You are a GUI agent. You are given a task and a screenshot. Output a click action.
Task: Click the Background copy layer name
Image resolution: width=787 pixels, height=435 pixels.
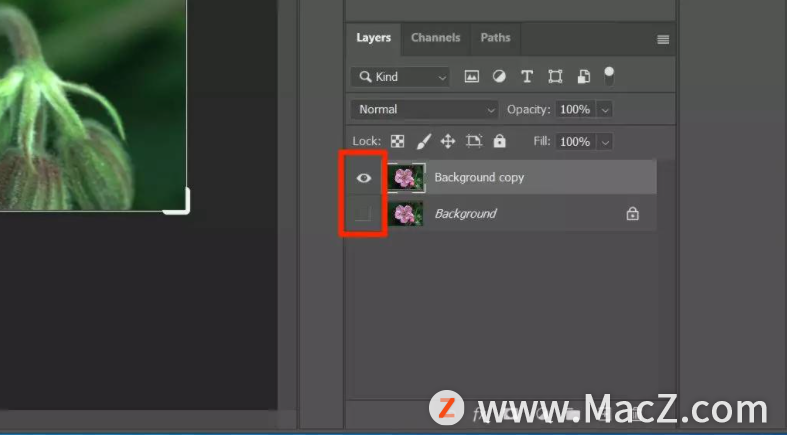pos(479,178)
